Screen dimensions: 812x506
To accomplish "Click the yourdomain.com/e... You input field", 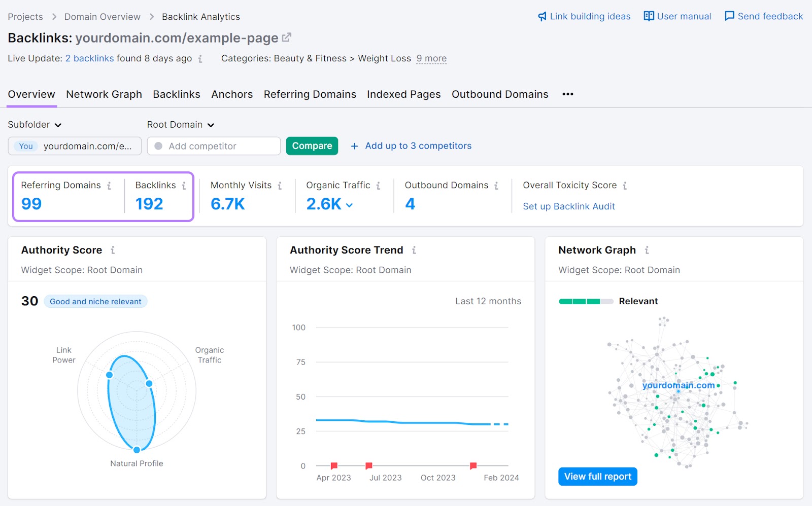I will pos(75,146).
